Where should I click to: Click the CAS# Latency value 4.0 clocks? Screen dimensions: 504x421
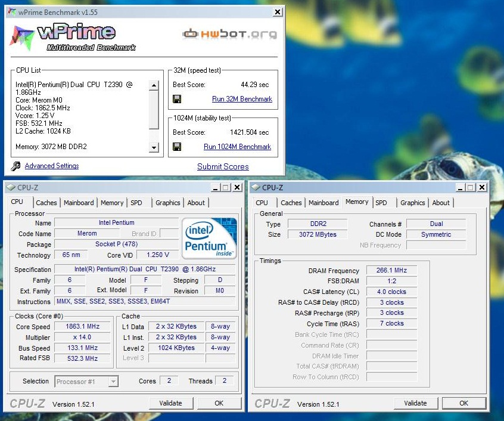point(391,292)
